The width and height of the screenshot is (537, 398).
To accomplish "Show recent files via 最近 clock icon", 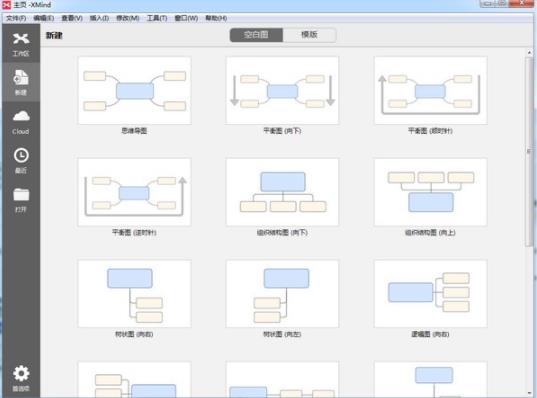I will (x=21, y=160).
